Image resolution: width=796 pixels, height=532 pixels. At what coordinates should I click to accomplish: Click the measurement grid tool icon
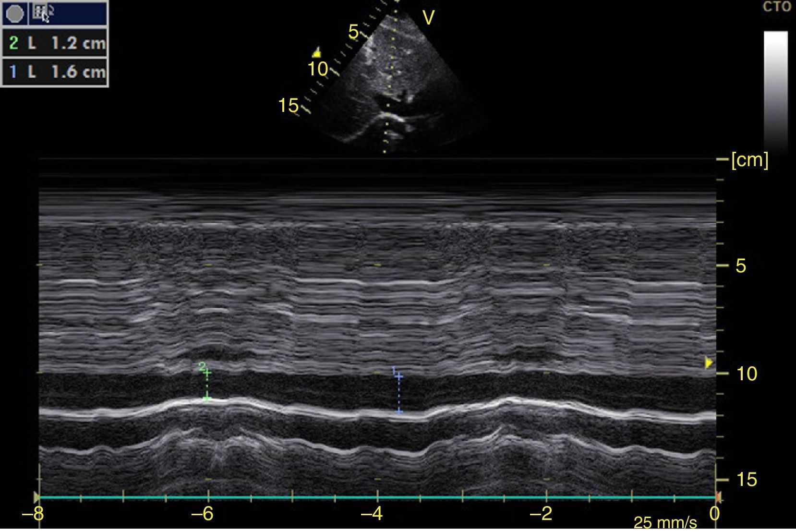tap(41, 12)
